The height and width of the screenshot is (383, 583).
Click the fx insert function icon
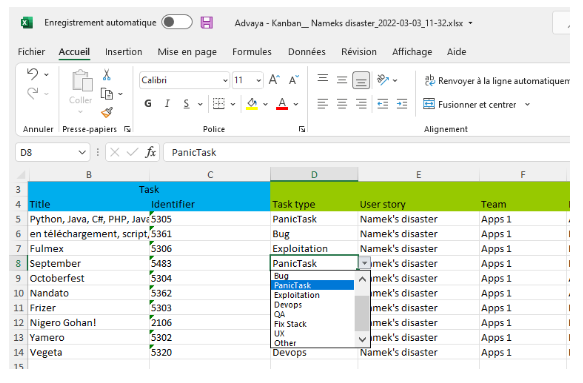tap(150, 152)
